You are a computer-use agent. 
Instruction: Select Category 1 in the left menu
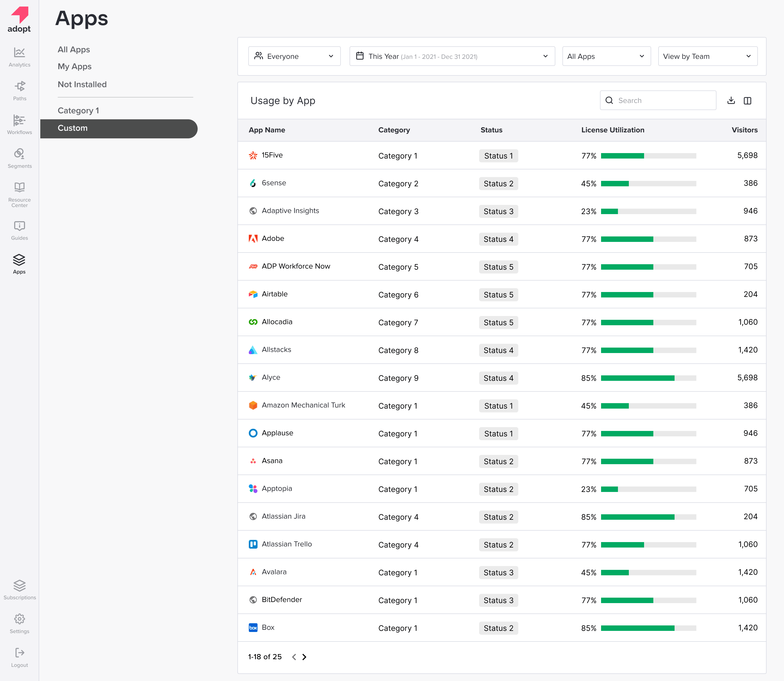pyautogui.click(x=78, y=111)
